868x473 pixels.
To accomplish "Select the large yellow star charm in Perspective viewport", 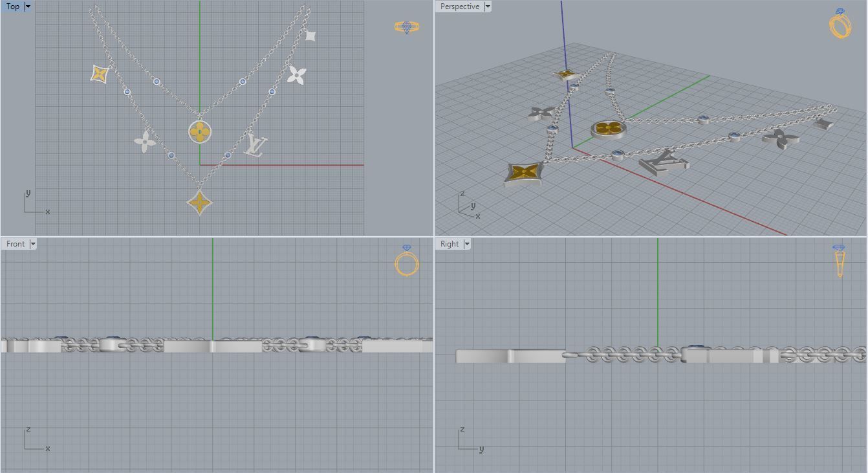I will coord(525,173).
